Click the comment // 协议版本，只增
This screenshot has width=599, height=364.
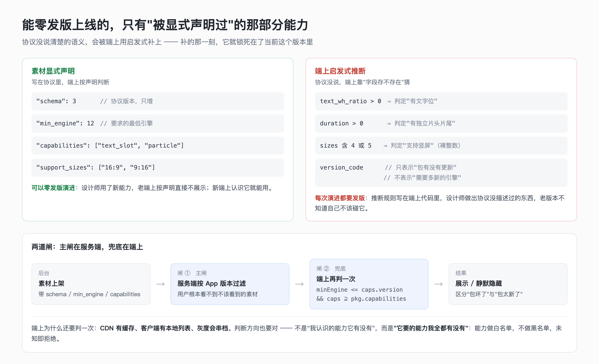pyautogui.click(x=126, y=101)
